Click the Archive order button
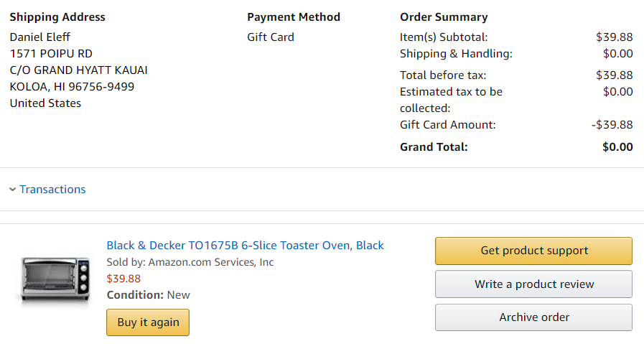The width and height of the screenshot is (644, 344). tap(534, 317)
